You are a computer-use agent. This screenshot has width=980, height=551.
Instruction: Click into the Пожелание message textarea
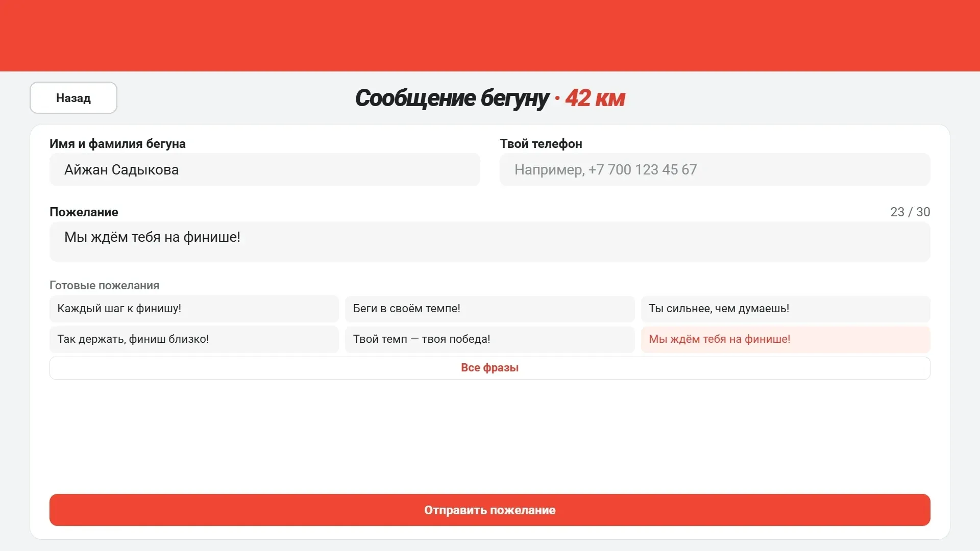(x=489, y=242)
